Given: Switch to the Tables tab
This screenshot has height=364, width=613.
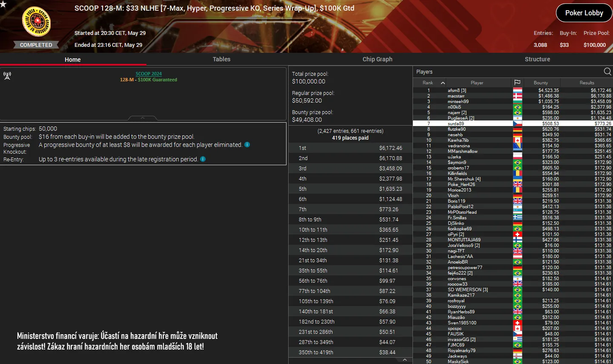Looking at the screenshot, I should [221, 59].
